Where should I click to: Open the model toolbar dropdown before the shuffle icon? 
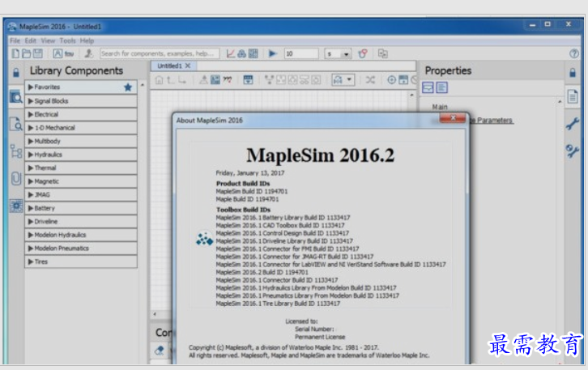click(x=349, y=80)
